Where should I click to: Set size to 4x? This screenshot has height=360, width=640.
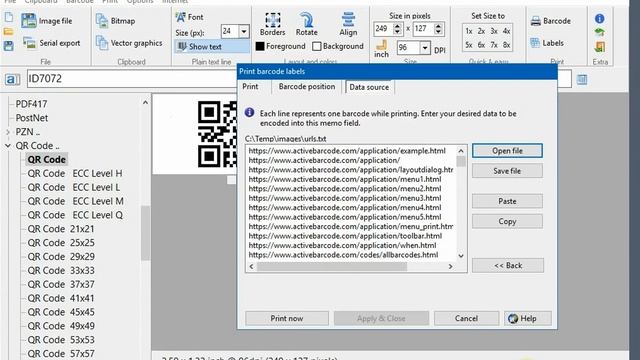click(507, 31)
